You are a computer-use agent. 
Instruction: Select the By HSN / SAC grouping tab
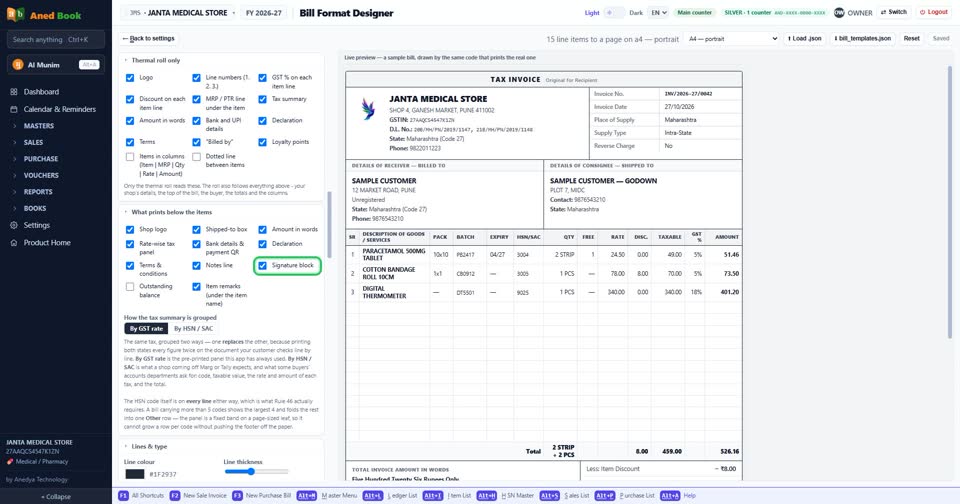coord(193,329)
